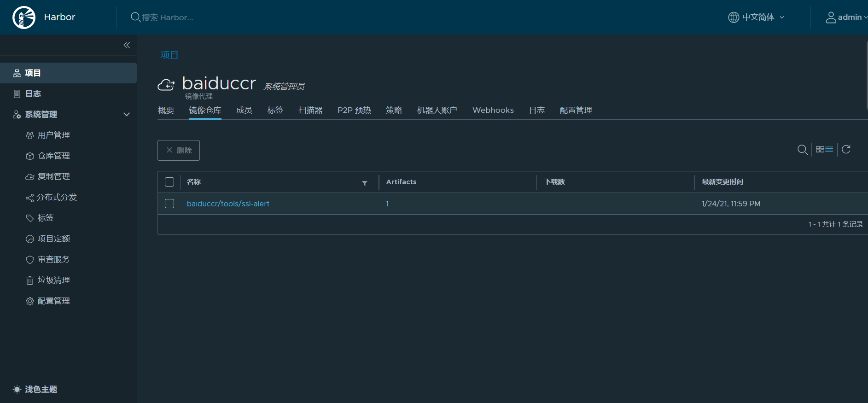Image resolution: width=868 pixels, height=403 pixels.
Task: Collapse the 系统管理 section chevron
Action: [127, 114]
